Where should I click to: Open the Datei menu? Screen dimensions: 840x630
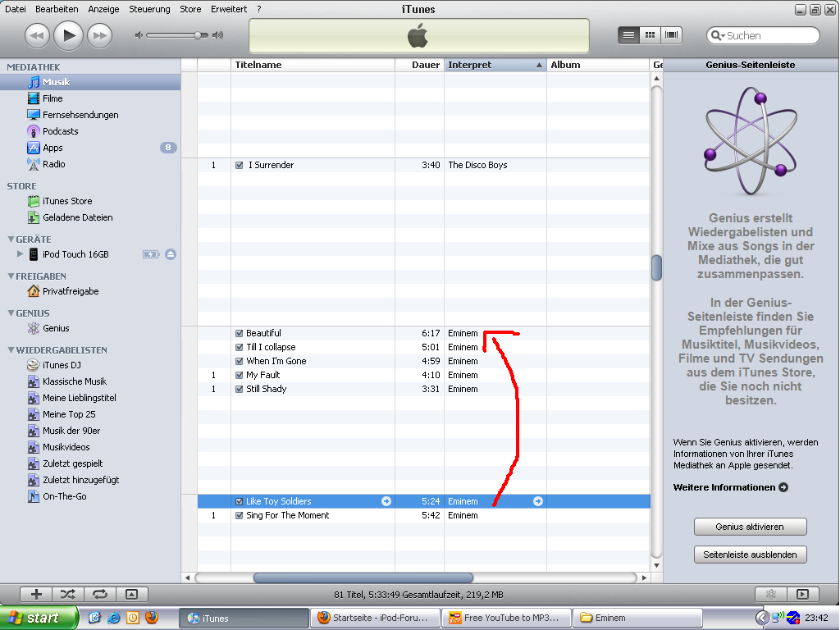click(15, 9)
